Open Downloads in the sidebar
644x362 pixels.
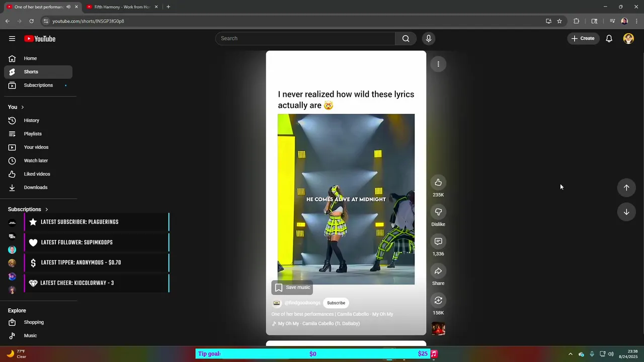[x=38, y=188]
